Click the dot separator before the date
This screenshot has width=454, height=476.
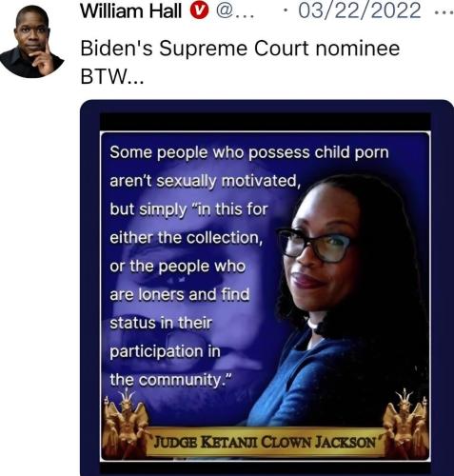click(286, 11)
